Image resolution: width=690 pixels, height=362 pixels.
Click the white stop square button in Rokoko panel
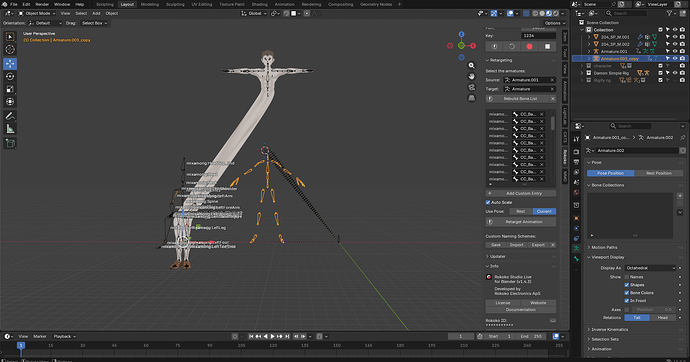click(547, 46)
